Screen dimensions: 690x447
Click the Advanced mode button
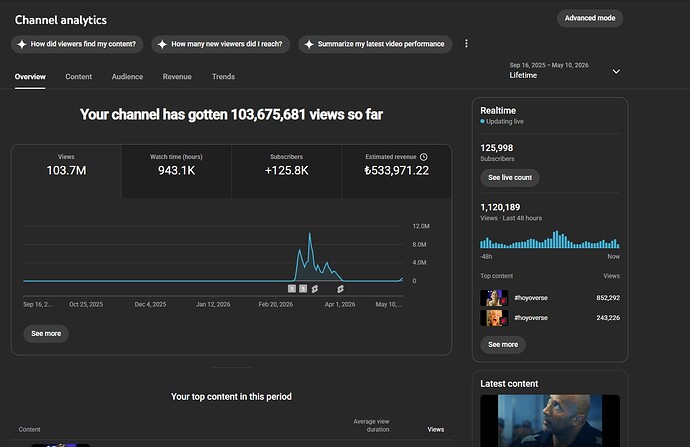pos(590,18)
